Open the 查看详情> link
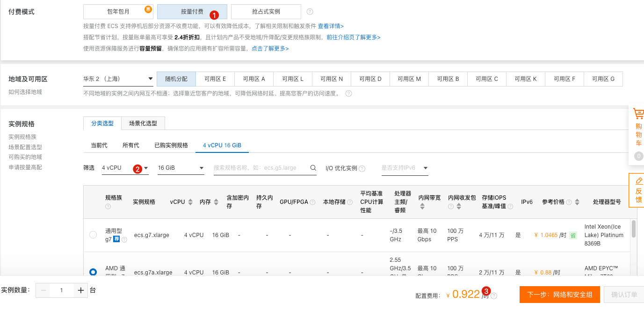Image resolution: width=644 pixels, height=310 pixels. (x=331, y=26)
